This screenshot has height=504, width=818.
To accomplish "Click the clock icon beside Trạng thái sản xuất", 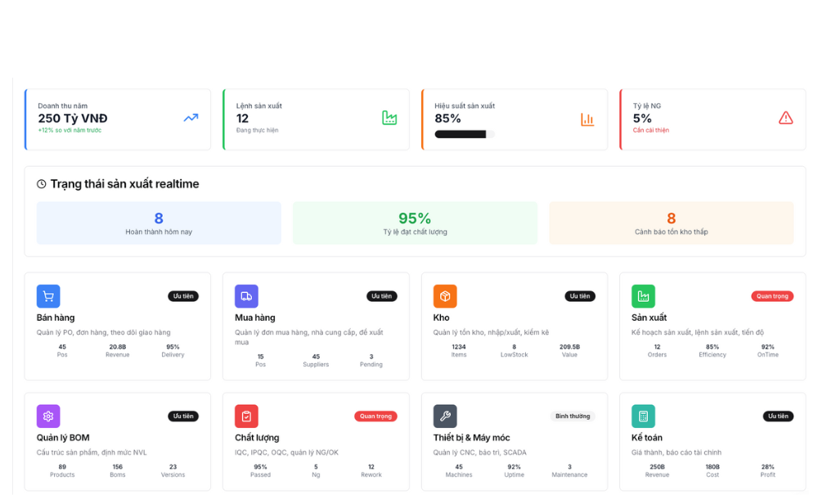I will click(x=41, y=183).
